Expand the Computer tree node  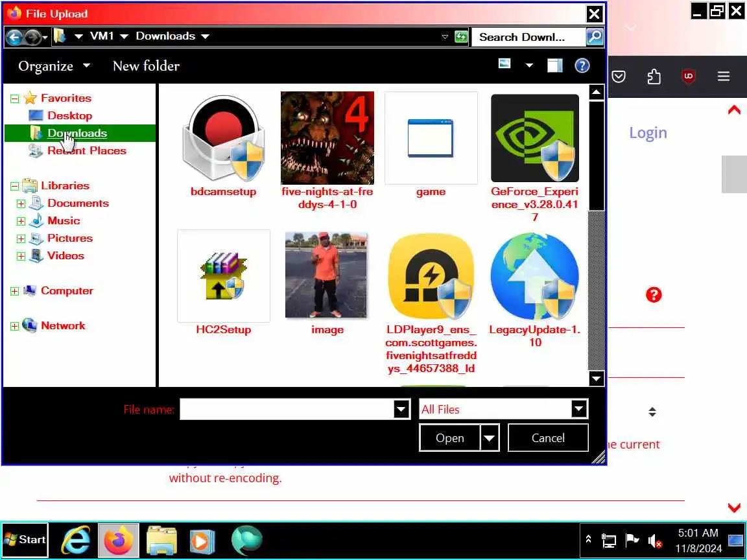click(x=15, y=291)
